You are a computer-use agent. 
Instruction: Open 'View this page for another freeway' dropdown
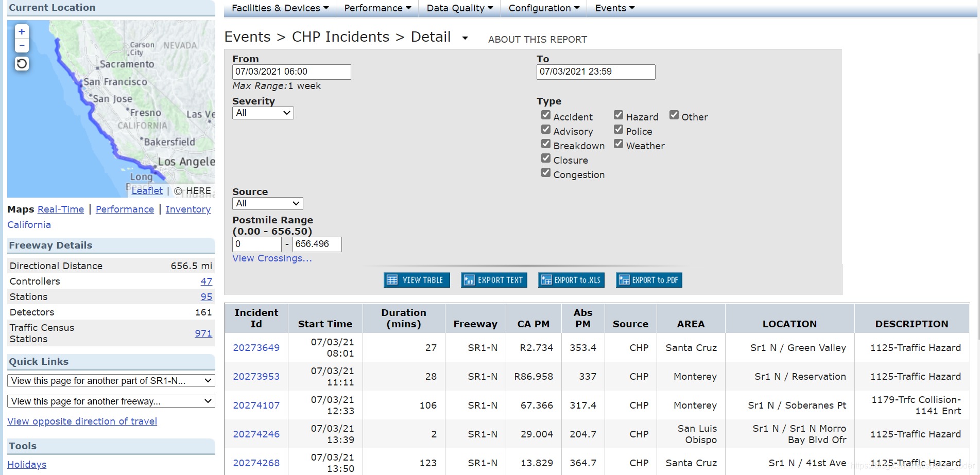(x=111, y=401)
